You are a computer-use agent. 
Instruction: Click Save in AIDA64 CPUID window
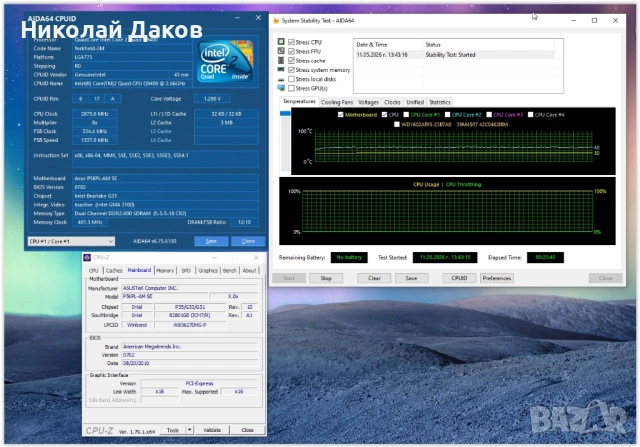(211, 241)
